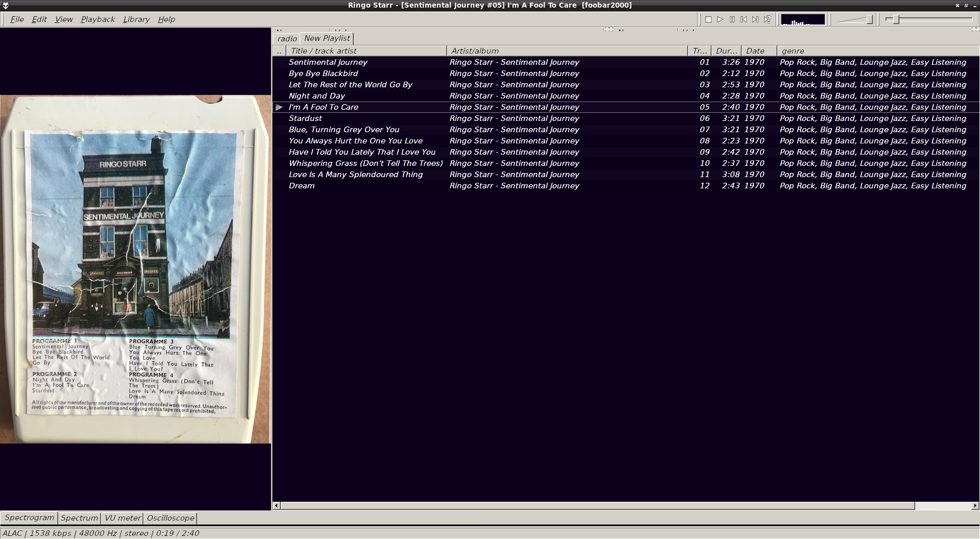Click the Ringo Starr 8-track album art
This screenshot has height=539, width=980.
(135, 269)
